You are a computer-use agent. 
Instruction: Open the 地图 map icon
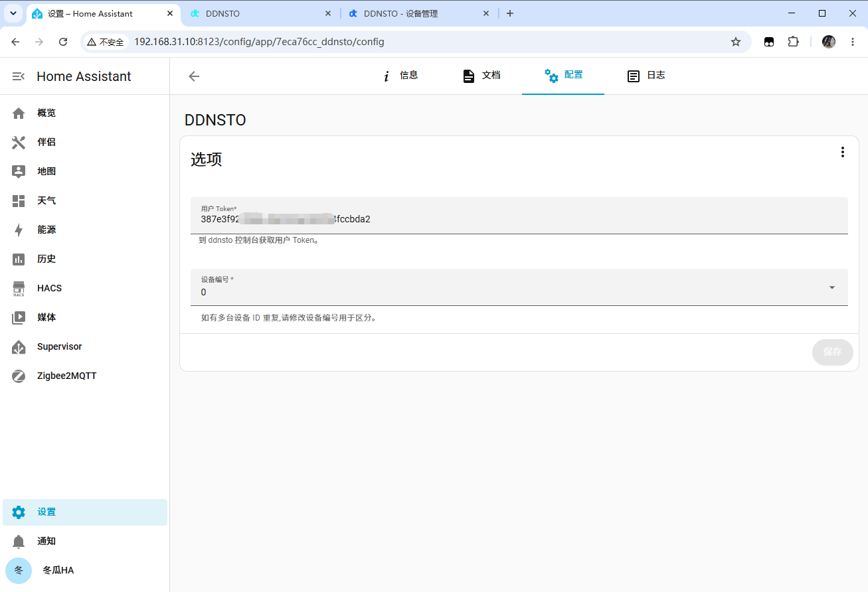click(19, 171)
